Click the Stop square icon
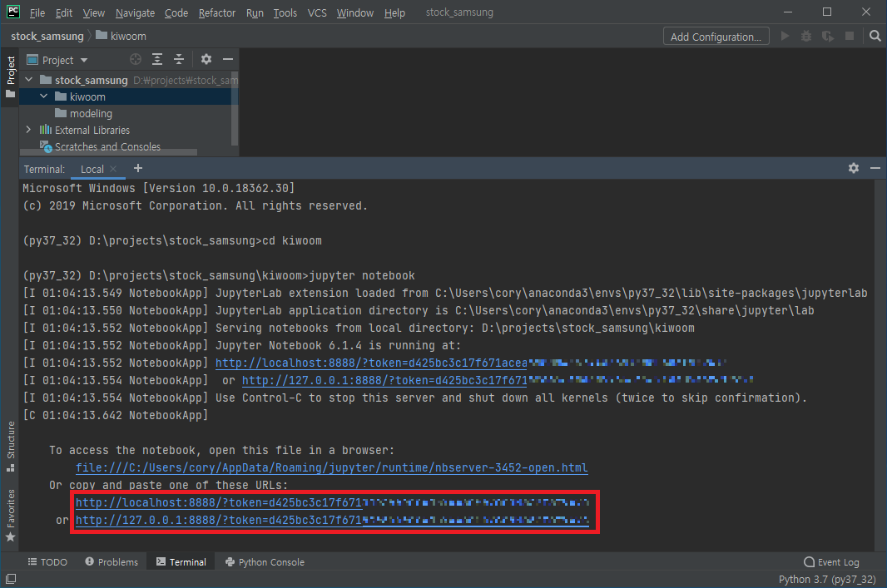 [849, 37]
